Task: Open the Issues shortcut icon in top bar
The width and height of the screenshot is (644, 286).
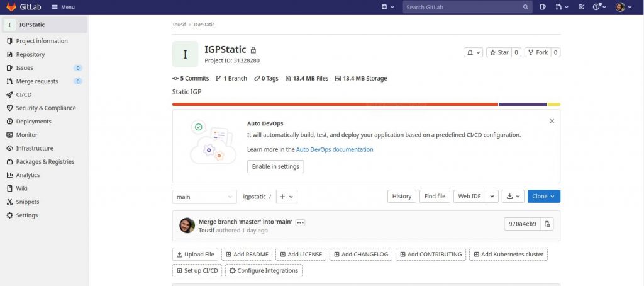Action: pyautogui.click(x=543, y=7)
